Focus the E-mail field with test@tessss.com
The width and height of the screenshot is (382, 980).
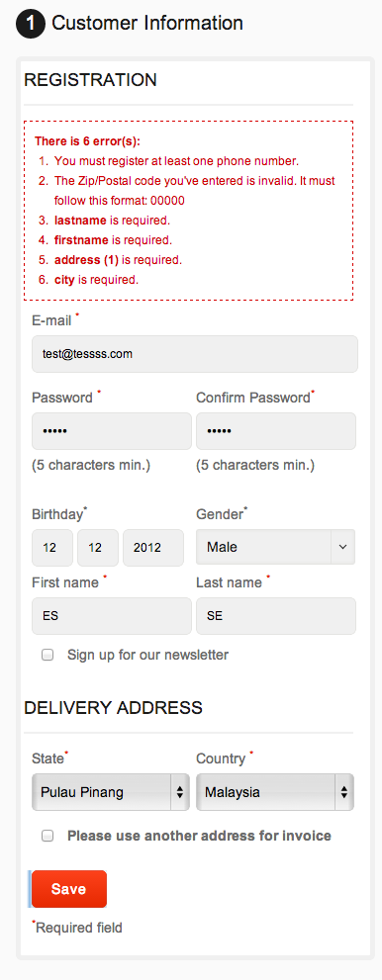click(195, 354)
